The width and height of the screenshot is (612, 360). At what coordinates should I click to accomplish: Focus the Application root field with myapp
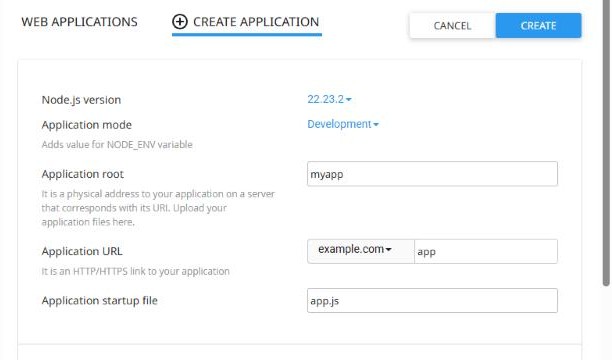432,174
